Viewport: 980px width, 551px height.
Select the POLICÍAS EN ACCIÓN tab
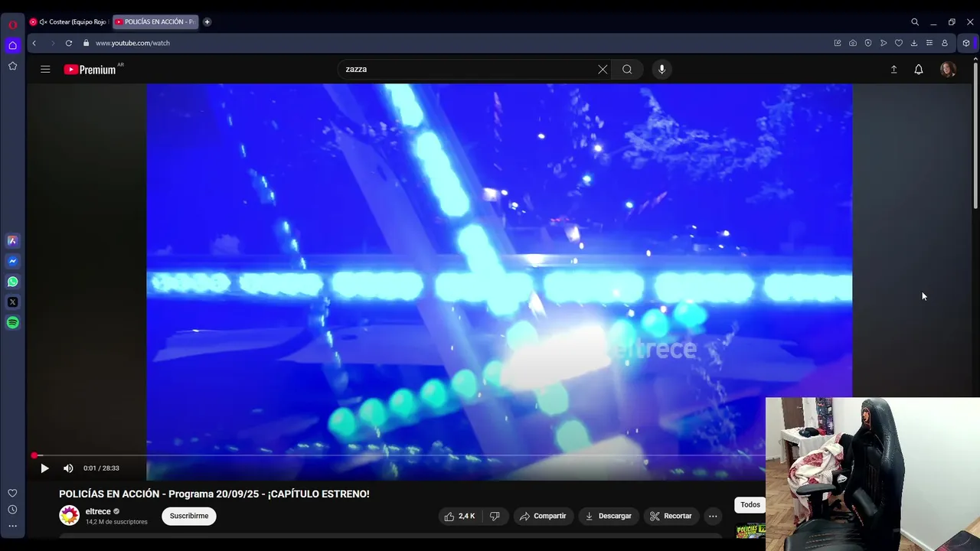(155, 22)
